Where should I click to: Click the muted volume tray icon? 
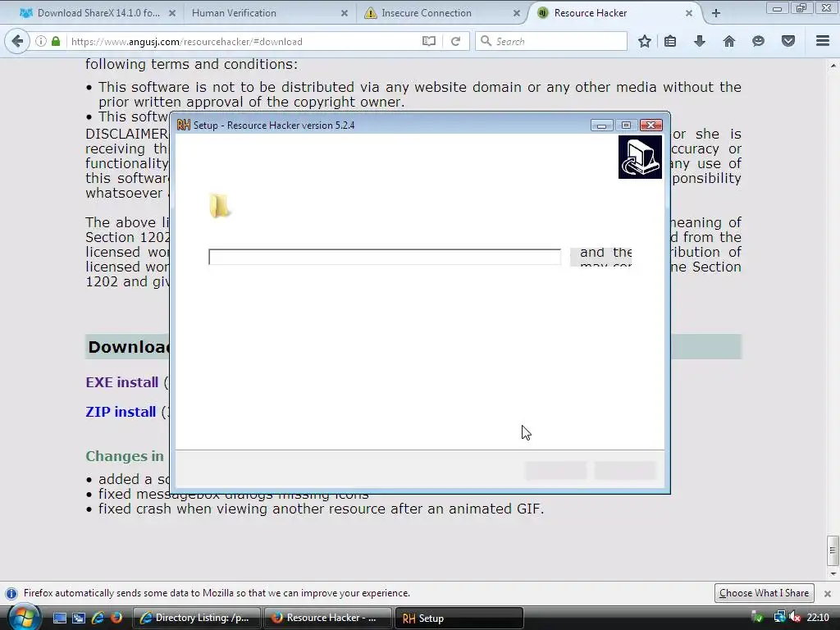(795, 618)
